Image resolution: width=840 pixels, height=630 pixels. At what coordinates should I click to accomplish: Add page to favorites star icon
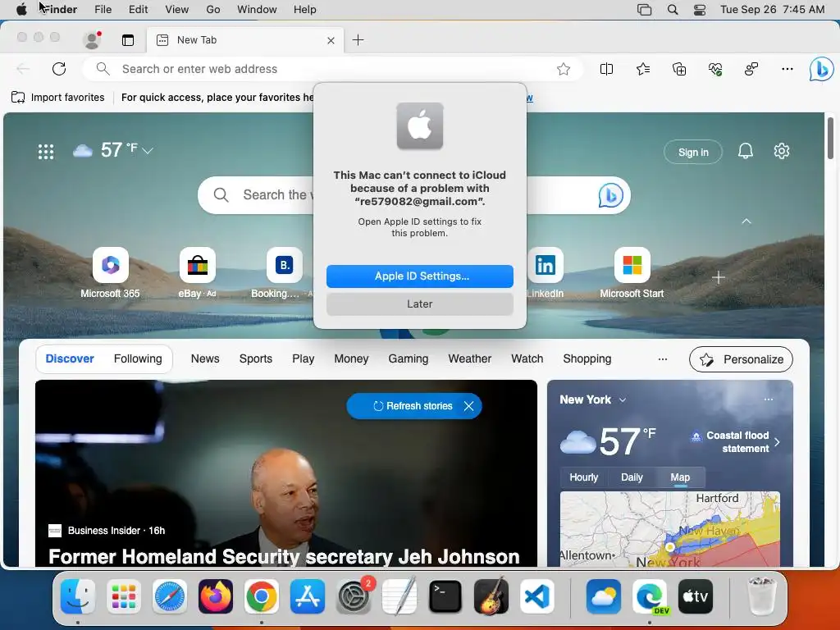(x=563, y=69)
